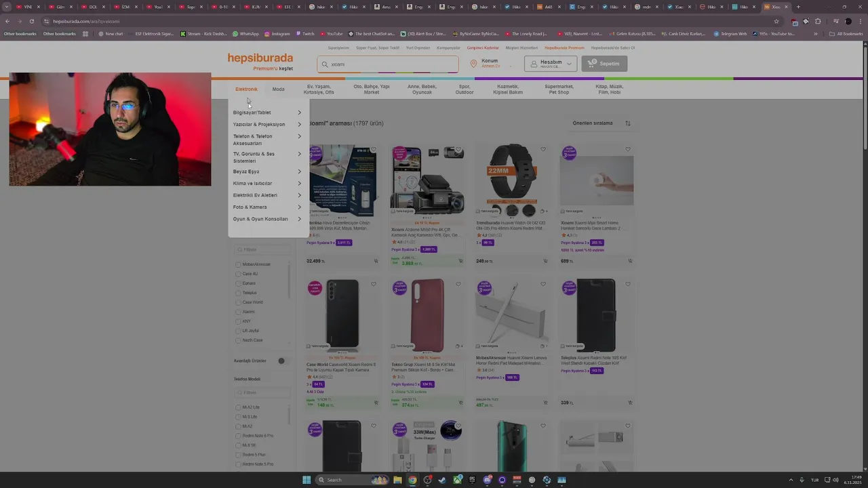Click the Premium'u keşfet link
The width and height of the screenshot is (868, 488).
[273, 68]
